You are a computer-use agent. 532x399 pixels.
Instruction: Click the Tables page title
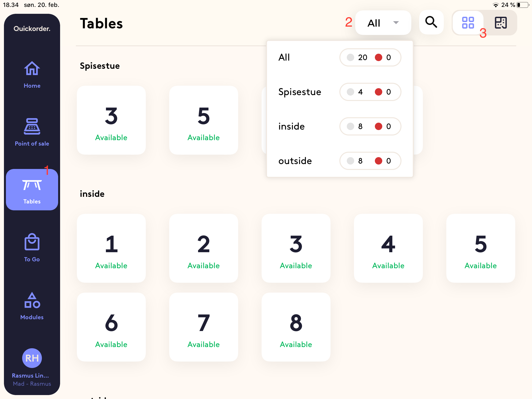[x=101, y=23]
